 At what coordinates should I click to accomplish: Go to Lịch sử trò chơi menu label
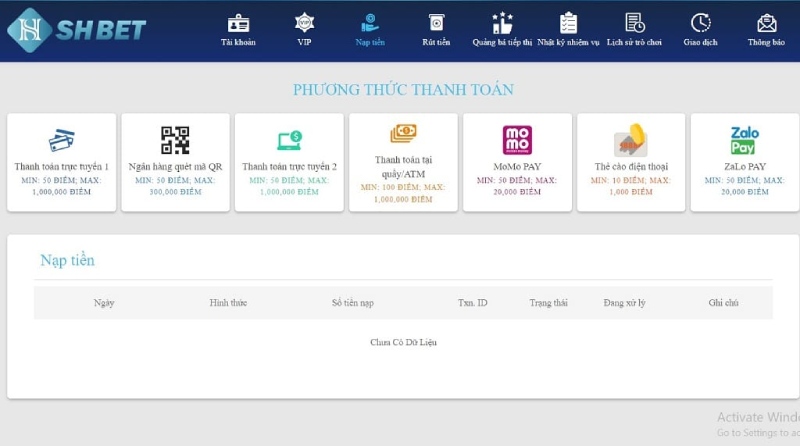pyautogui.click(x=634, y=42)
